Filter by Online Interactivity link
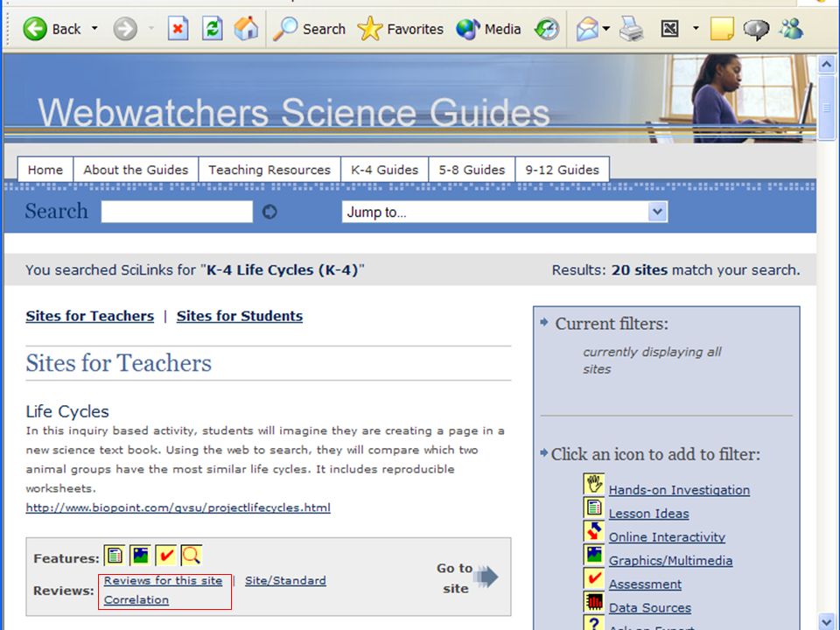This screenshot has height=630, width=840. [667, 536]
